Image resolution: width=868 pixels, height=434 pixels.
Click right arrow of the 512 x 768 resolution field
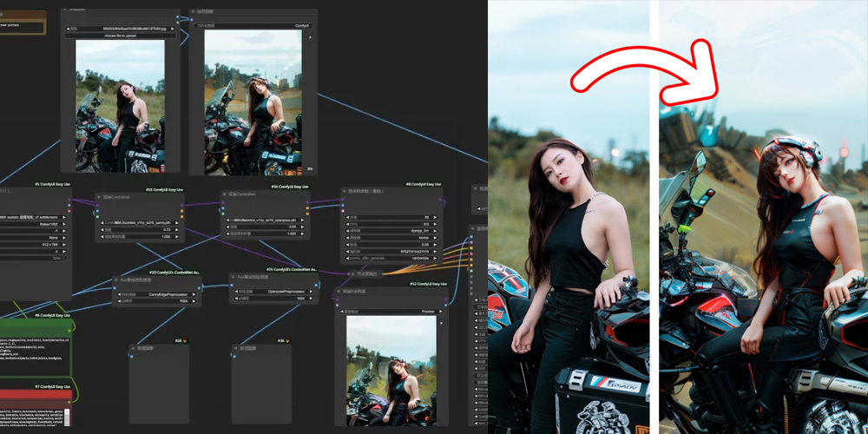pos(63,244)
